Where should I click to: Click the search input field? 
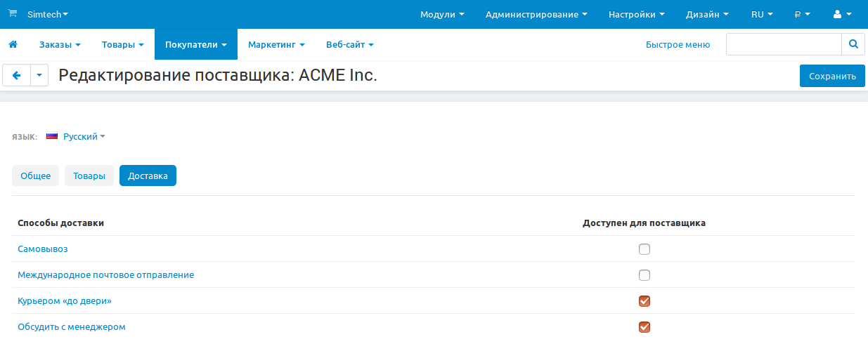click(x=783, y=44)
